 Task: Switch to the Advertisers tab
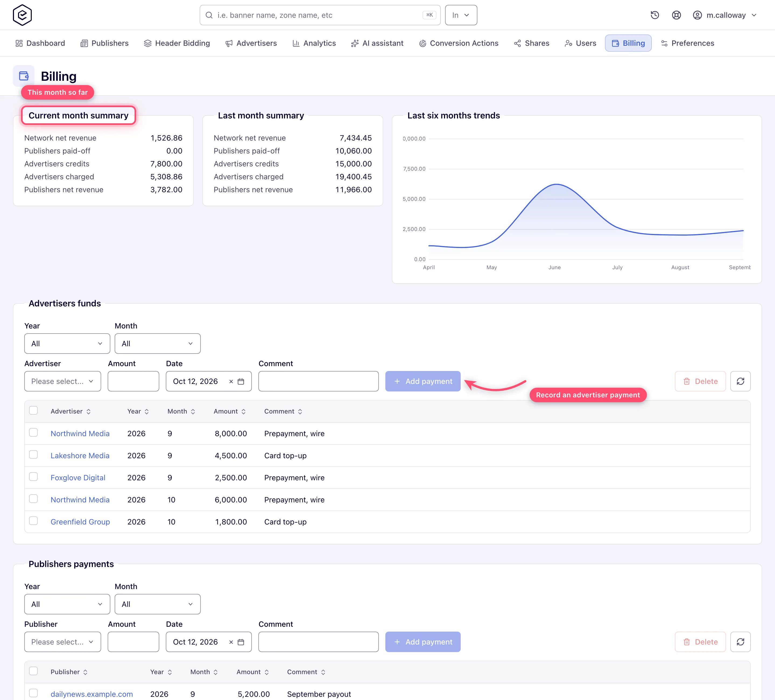coord(251,43)
